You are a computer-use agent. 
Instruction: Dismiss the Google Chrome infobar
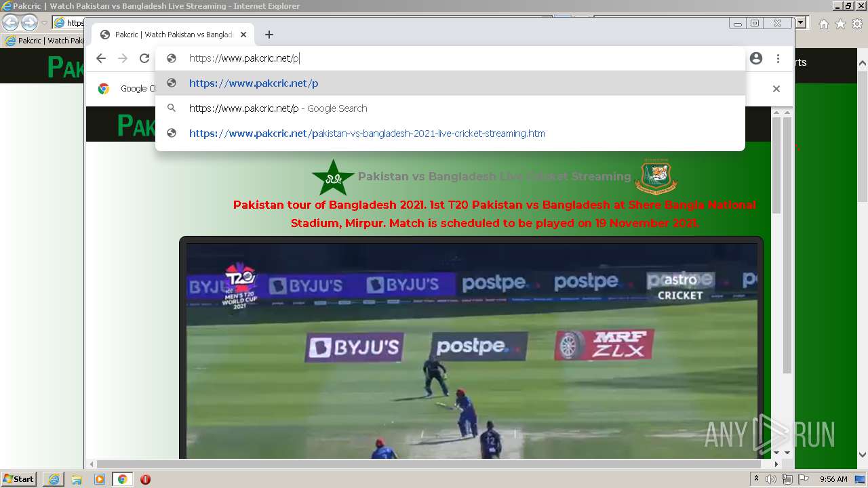[x=776, y=89]
